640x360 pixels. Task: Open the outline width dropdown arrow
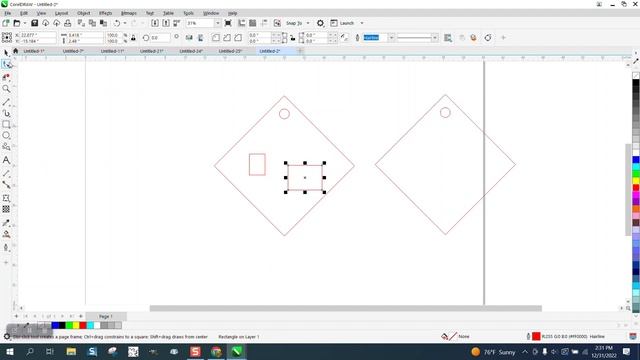pos(391,38)
